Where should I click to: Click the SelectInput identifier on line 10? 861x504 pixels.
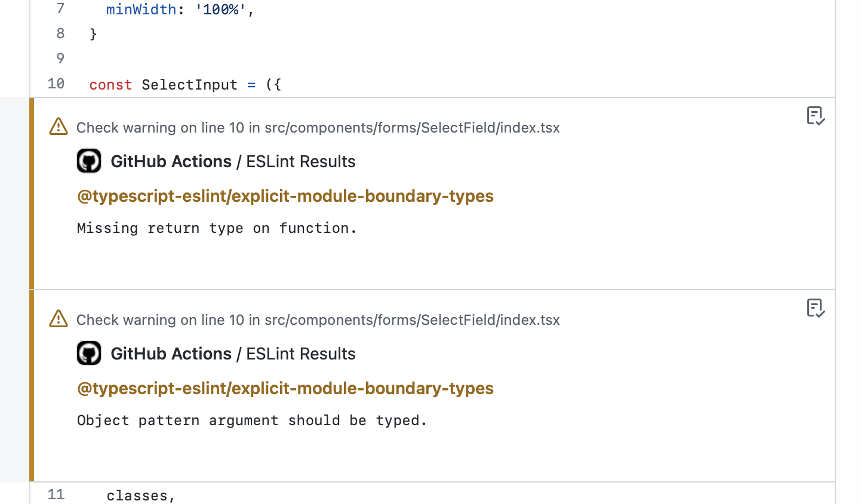click(x=189, y=84)
